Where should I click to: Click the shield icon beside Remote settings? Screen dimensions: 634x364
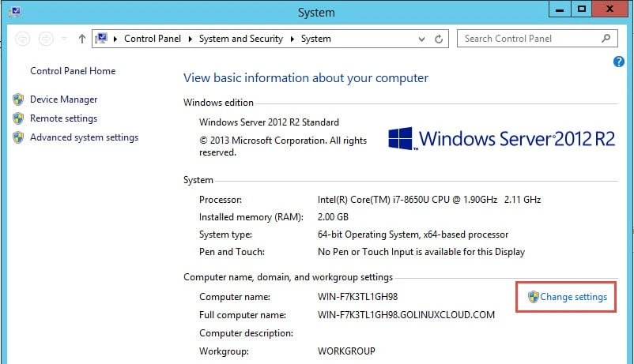pyautogui.click(x=18, y=118)
